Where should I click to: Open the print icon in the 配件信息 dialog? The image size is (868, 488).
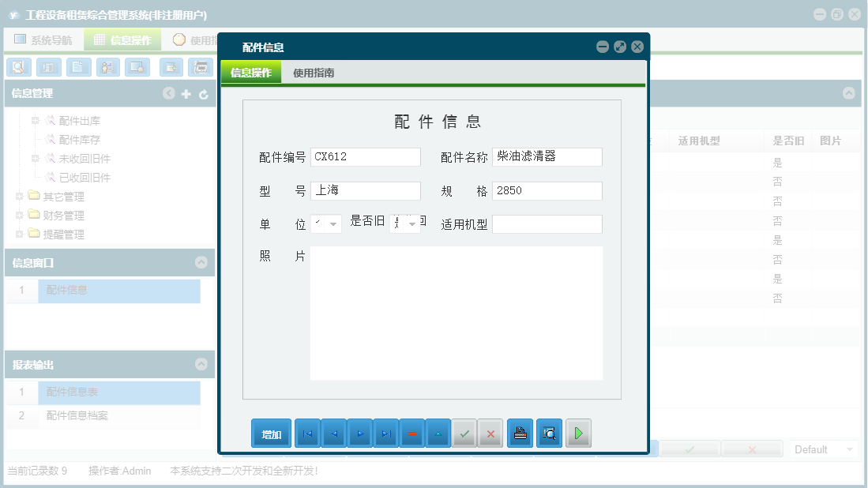(520, 433)
